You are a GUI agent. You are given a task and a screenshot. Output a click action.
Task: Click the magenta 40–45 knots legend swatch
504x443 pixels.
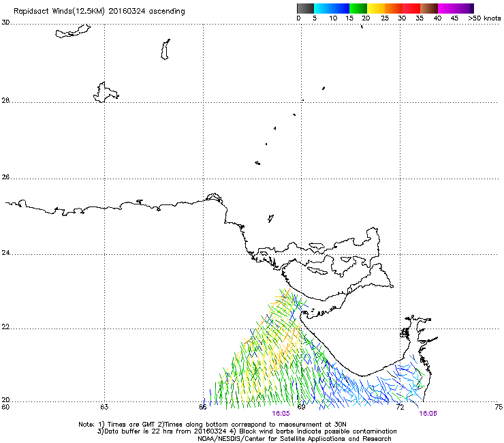click(x=447, y=8)
